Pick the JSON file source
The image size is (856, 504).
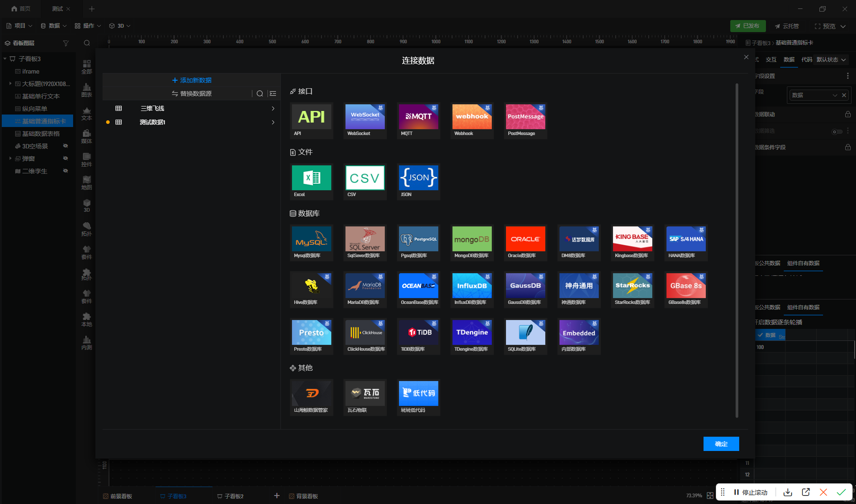[418, 181]
